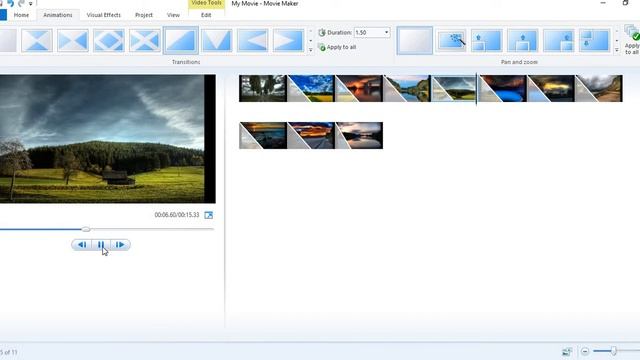Select the blue sky yellow field clip
The height and width of the screenshot is (360, 640).
[x=311, y=88]
